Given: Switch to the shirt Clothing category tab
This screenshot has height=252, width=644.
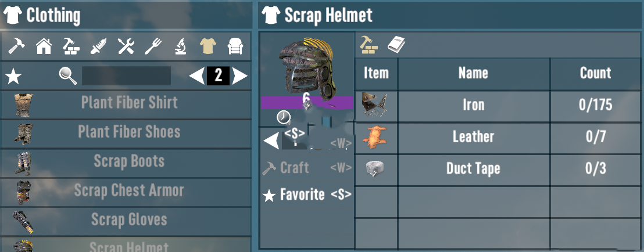Looking at the screenshot, I should tap(208, 46).
